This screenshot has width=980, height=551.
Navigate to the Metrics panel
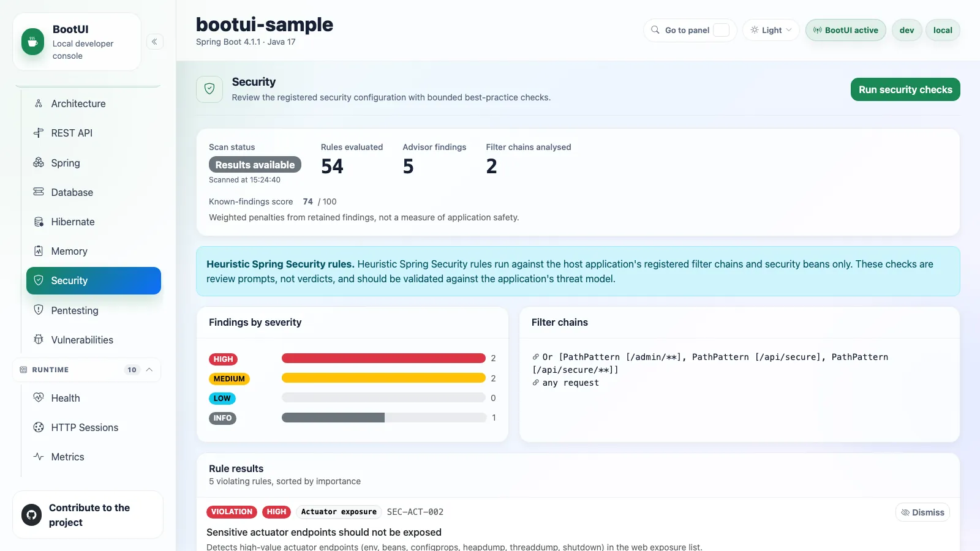(x=94, y=457)
